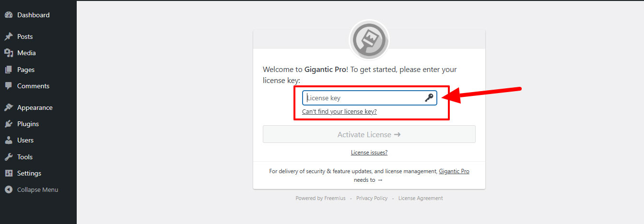
Task: Go to the Settings menu
Action: tap(29, 173)
